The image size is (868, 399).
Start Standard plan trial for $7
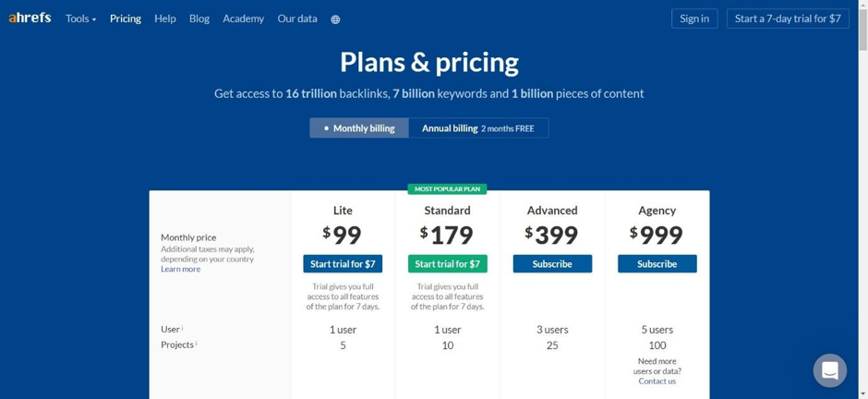point(447,264)
